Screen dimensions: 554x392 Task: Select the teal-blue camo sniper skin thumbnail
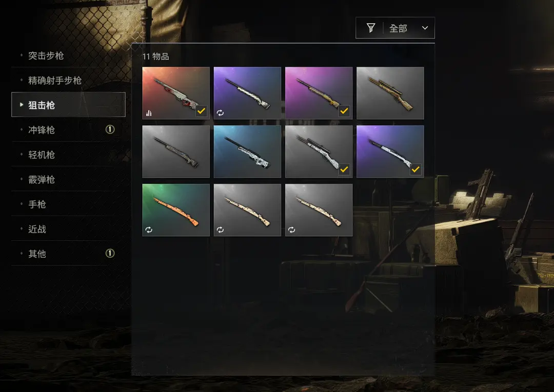[x=247, y=151]
